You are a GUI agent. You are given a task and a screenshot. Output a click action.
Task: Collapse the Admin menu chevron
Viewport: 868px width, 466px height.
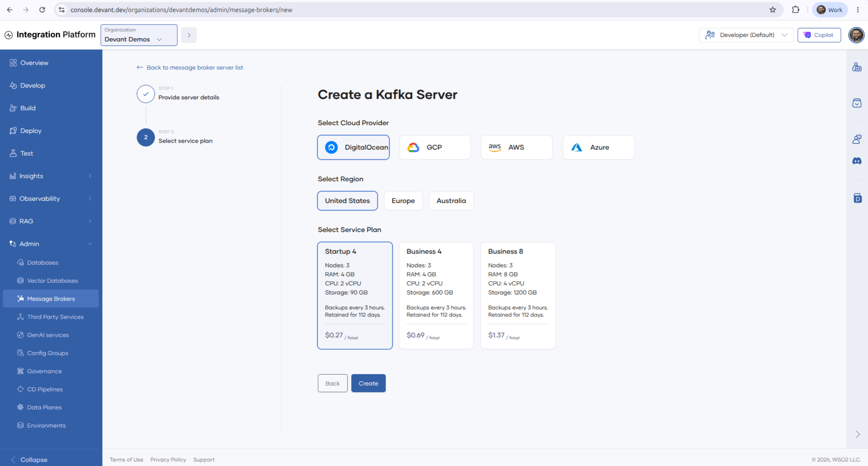pyautogui.click(x=90, y=244)
